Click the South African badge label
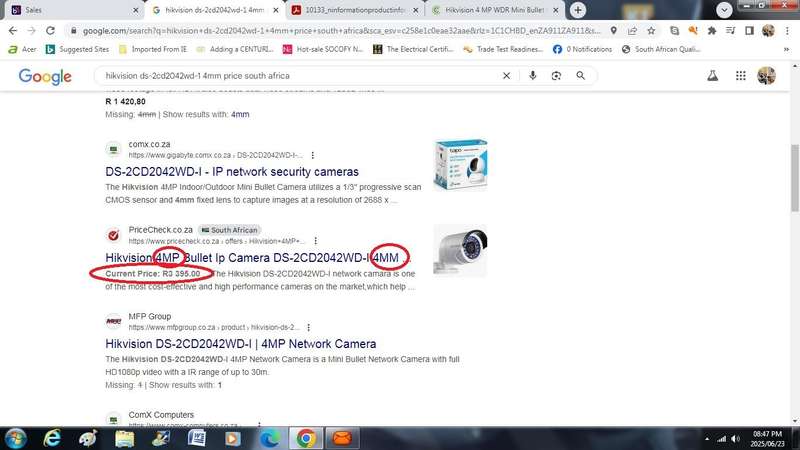 pos(230,230)
